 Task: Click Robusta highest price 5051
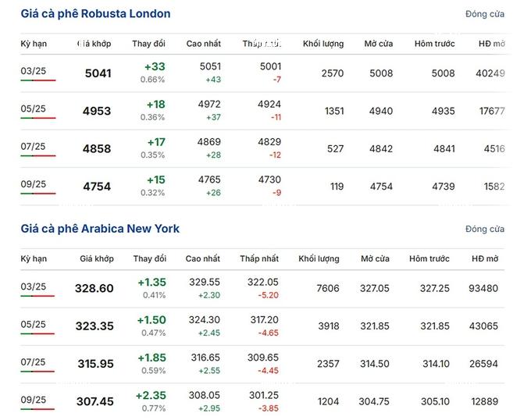pyautogui.click(x=210, y=66)
